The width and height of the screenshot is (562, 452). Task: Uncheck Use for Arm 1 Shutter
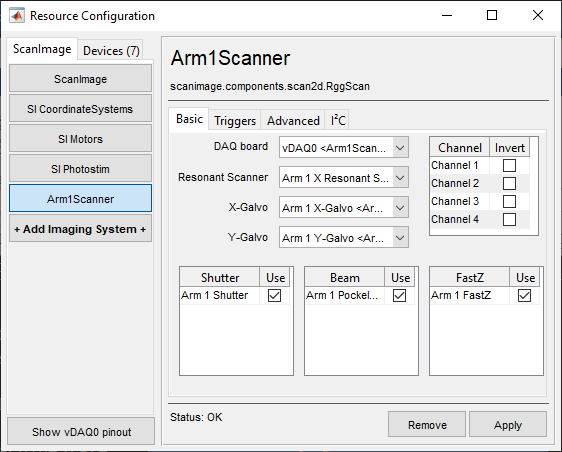[x=274, y=295]
